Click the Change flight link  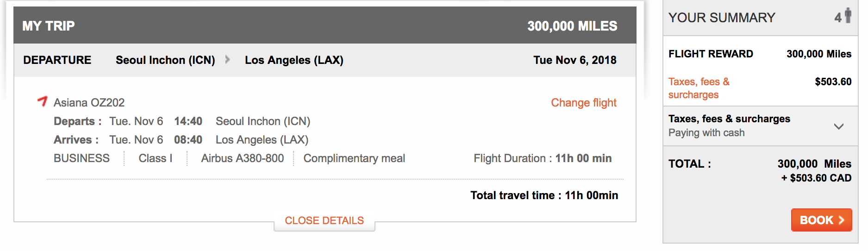tap(583, 103)
